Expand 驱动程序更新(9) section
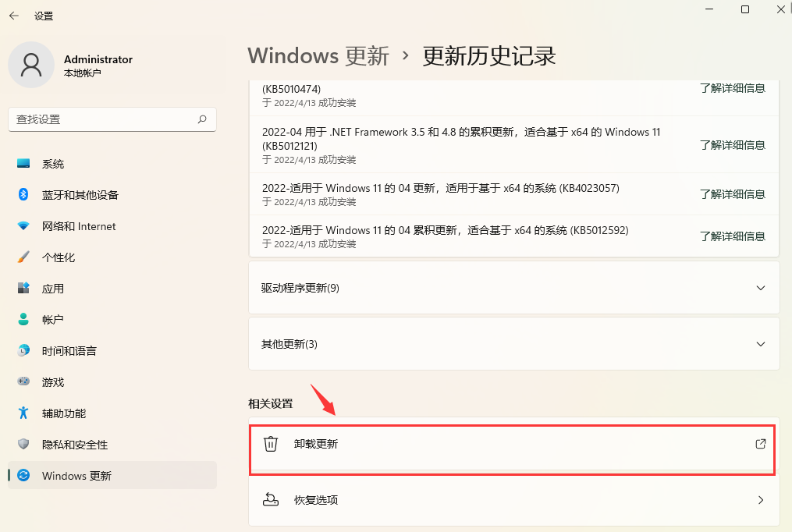Viewport: 792px width, 532px height. [513, 288]
